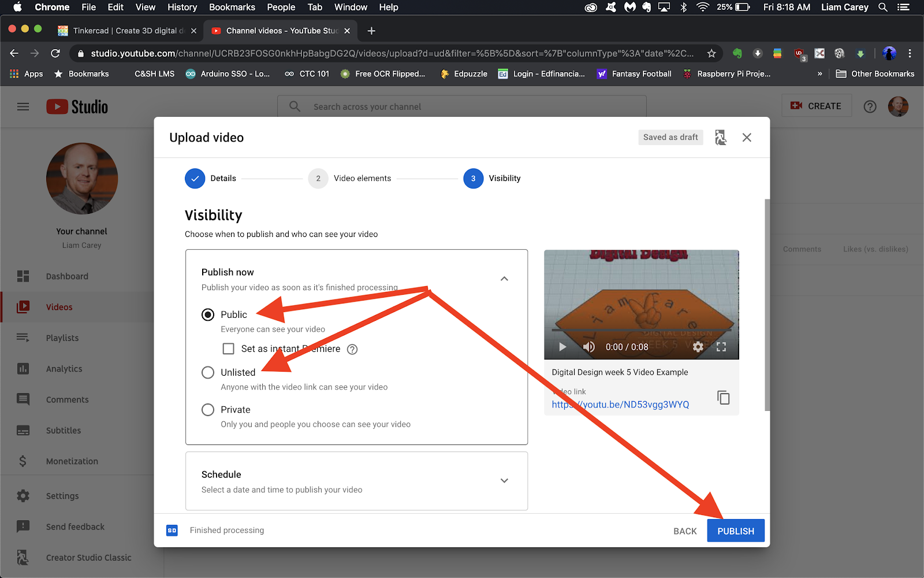This screenshot has height=578, width=924.
Task: Open Comments in the sidebar
Action: click(67, 399)
